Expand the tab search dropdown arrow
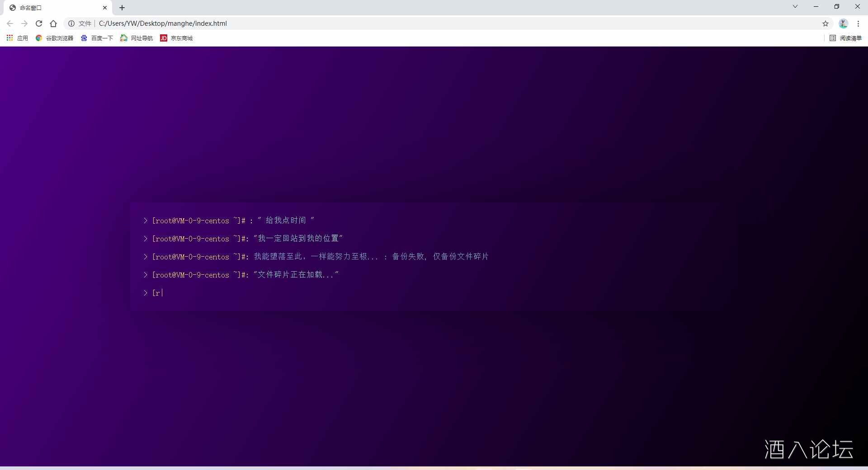 coord(795,6)
